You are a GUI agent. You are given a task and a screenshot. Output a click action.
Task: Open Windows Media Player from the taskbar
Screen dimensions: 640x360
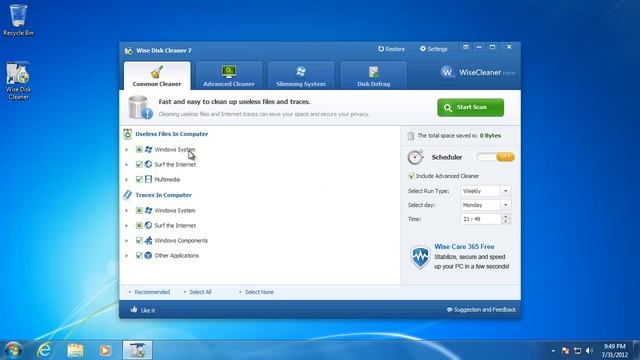click(105, 350)
